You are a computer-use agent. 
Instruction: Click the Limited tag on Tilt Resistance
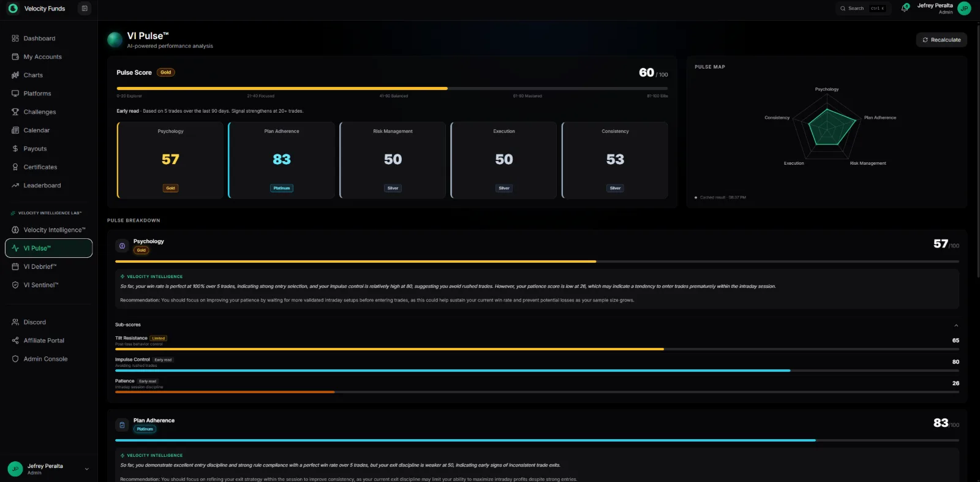pyautogui.click(x=159, y=338)
